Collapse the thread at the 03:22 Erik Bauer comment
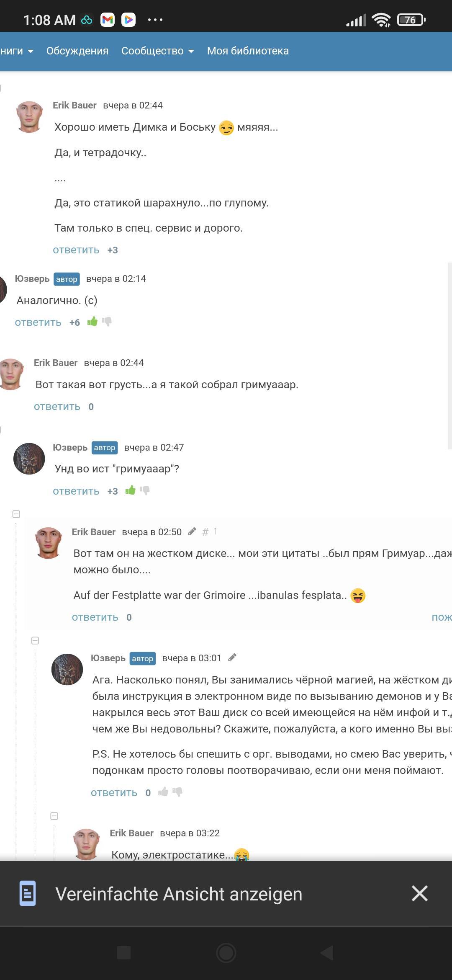Viewport: 452px width, 980px height. pyautogui.click(x=54, y=816)
